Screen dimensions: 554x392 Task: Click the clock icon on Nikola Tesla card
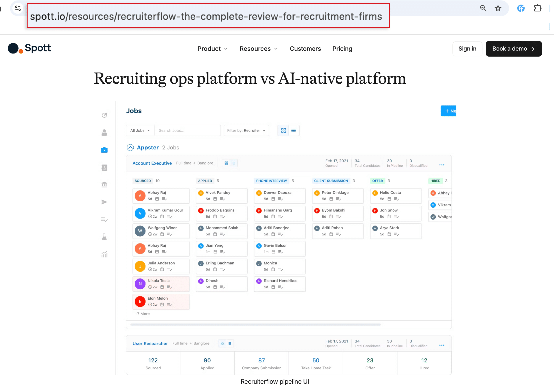click(x=150, y=287)
